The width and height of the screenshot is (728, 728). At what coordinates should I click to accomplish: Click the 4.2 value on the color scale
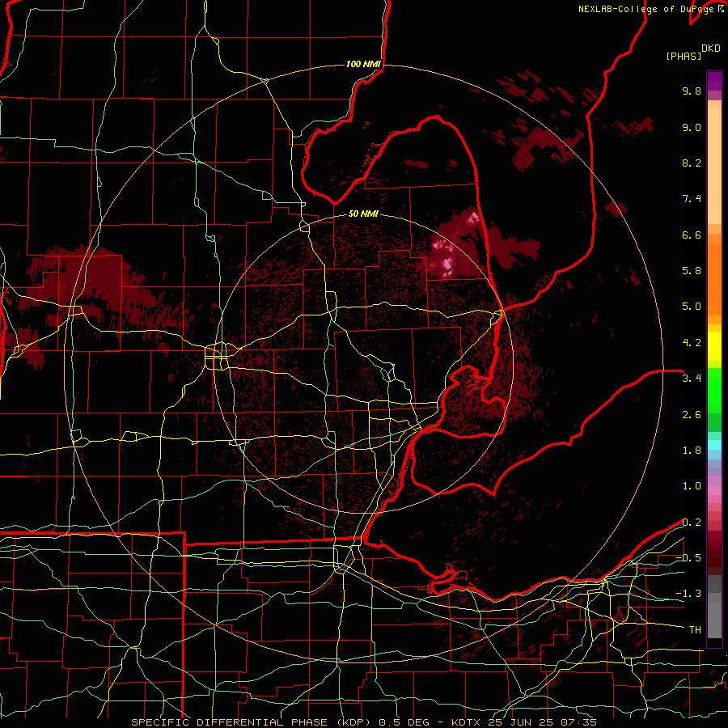692,343
